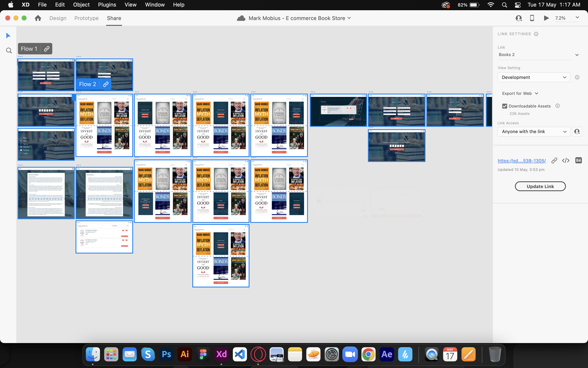Viewport: 588px width, 368px height.
Task: Open the Object menu
Action: [x=81, y=5]
